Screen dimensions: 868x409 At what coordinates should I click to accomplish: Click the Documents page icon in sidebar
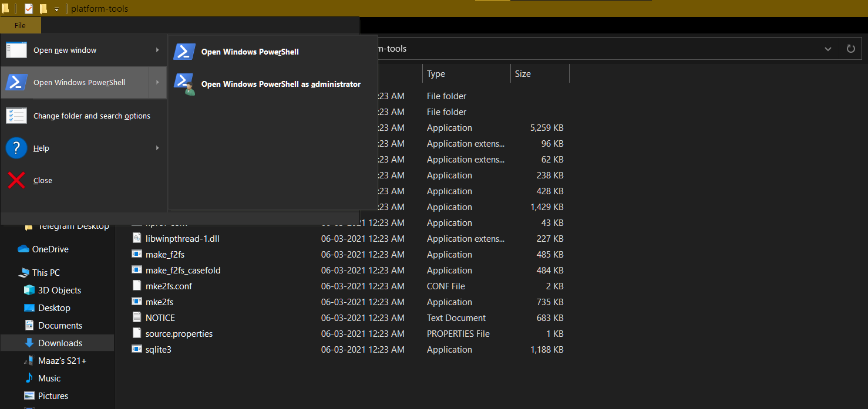(x=29, y=325)
